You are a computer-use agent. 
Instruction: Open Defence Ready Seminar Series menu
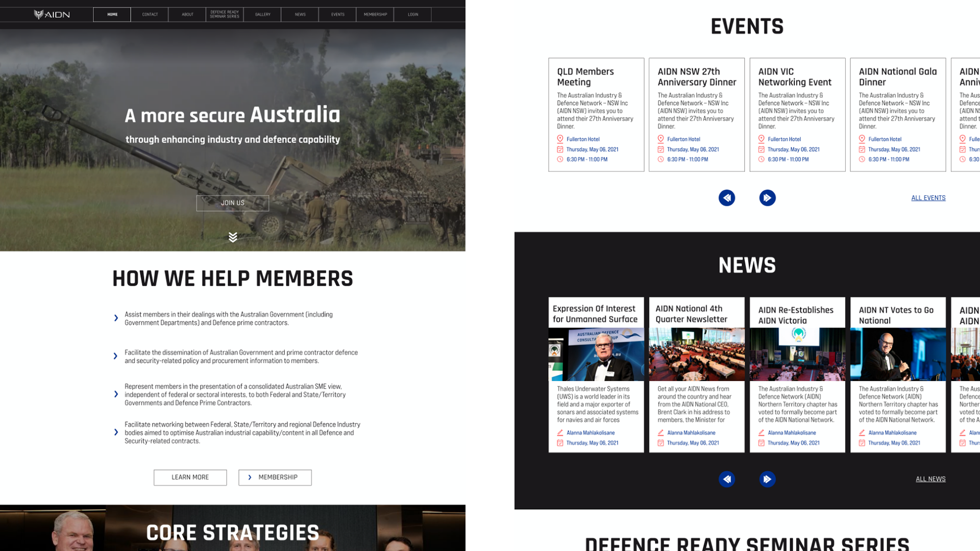pyautogui.click(x=225, y=14)
